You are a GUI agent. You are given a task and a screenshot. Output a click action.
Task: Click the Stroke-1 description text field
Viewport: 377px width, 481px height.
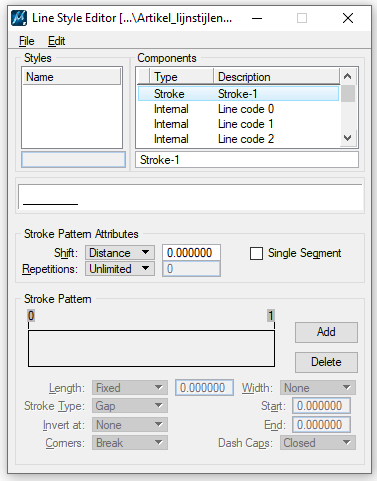click(x=247, y=160)
